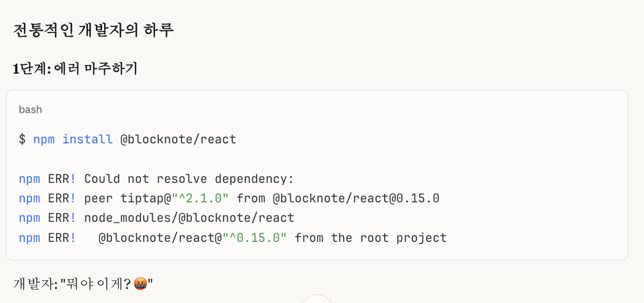Screen dimensions: 644x303
Task: Click the heading "전통적인 개발자의 하루"
Action: (x=93, y=30)
